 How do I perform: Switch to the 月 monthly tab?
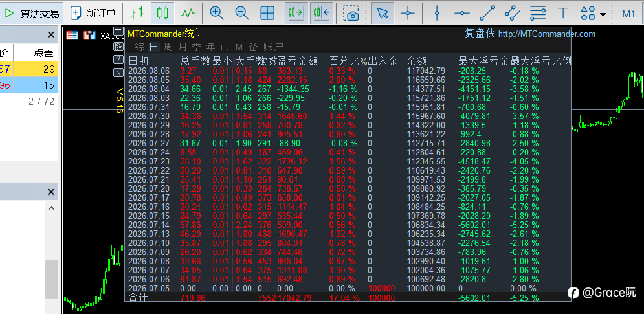(x=183, y=47)
